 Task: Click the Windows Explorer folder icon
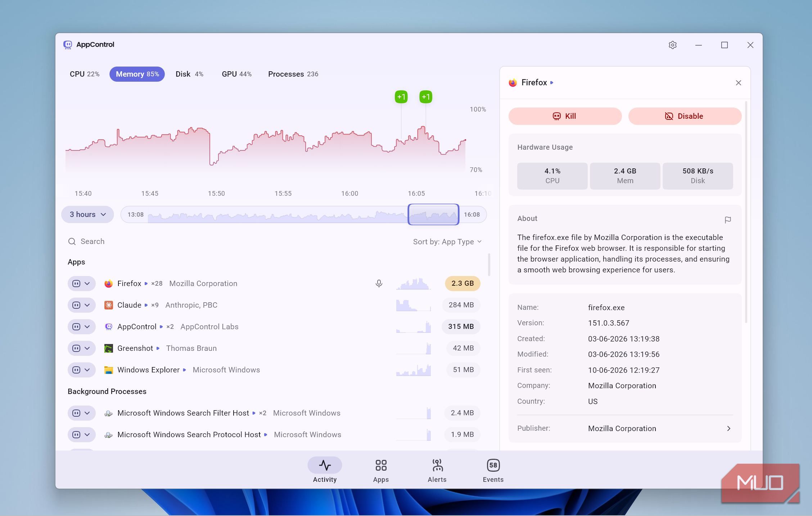pyautogui.click(x=108, y=370)
